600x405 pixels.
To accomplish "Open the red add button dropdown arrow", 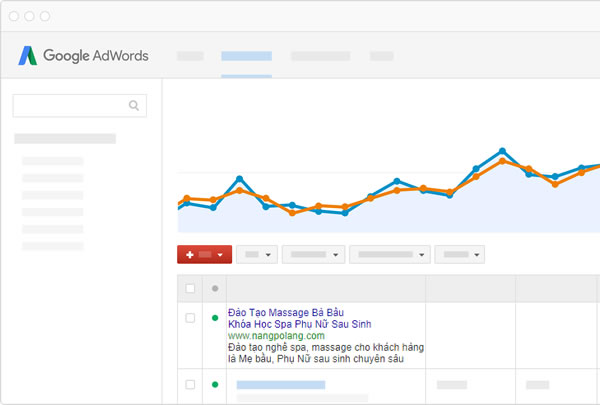I will click(221, 255).
